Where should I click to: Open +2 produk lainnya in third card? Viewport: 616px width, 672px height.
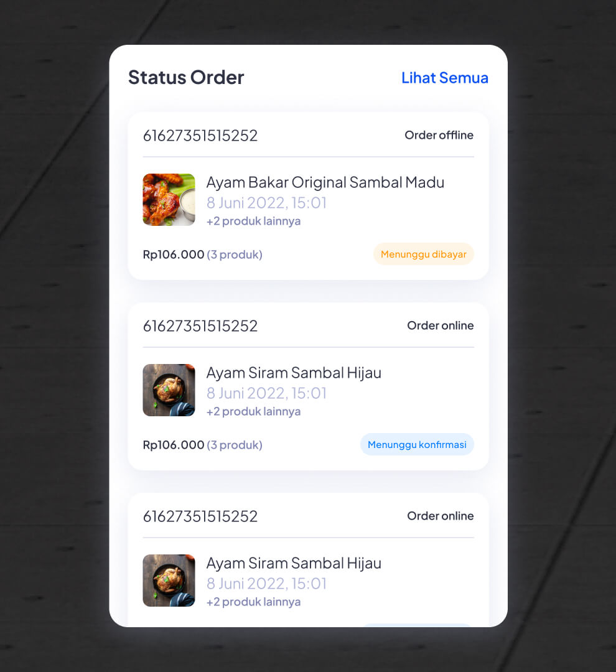253,602
